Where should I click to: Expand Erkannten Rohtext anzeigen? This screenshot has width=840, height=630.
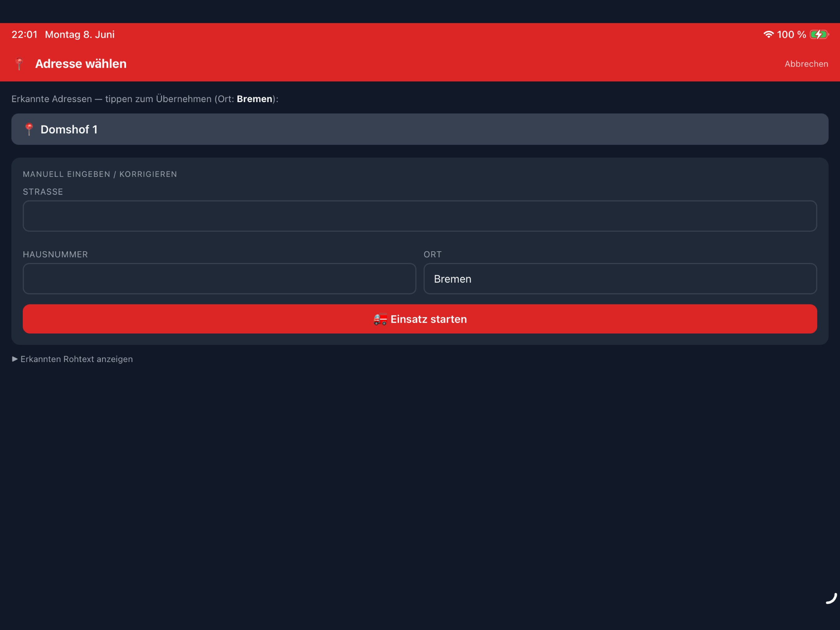tap(72, 359)
